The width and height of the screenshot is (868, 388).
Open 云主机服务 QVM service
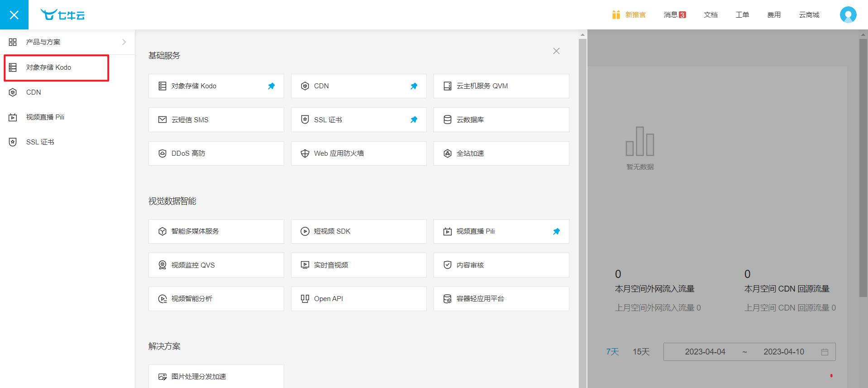[501, 86]
